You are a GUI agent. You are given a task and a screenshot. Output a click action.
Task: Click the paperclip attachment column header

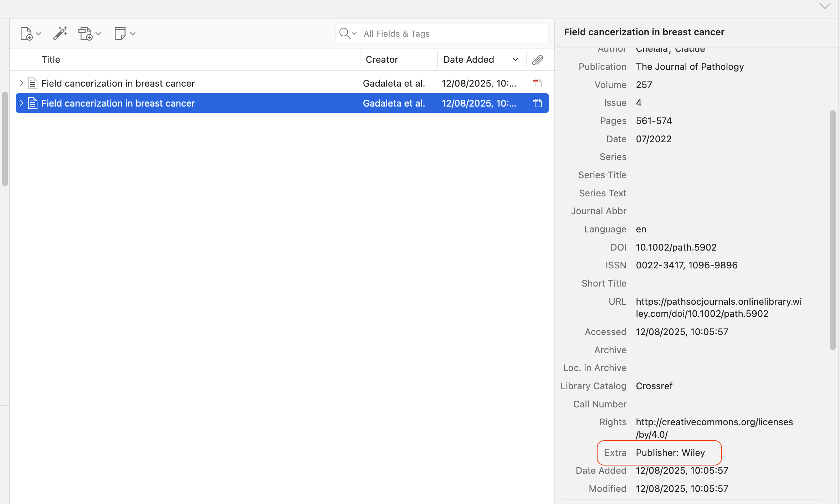(x=537, y=60)
